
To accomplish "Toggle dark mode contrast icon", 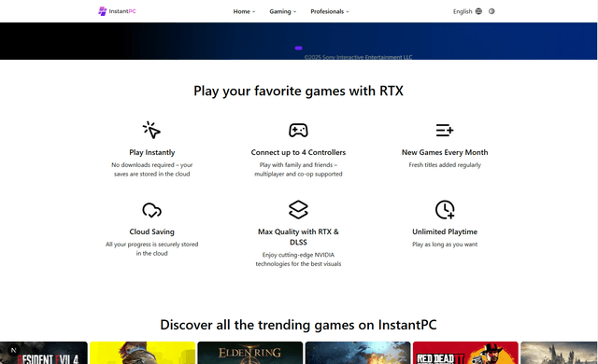I will 491,11.
